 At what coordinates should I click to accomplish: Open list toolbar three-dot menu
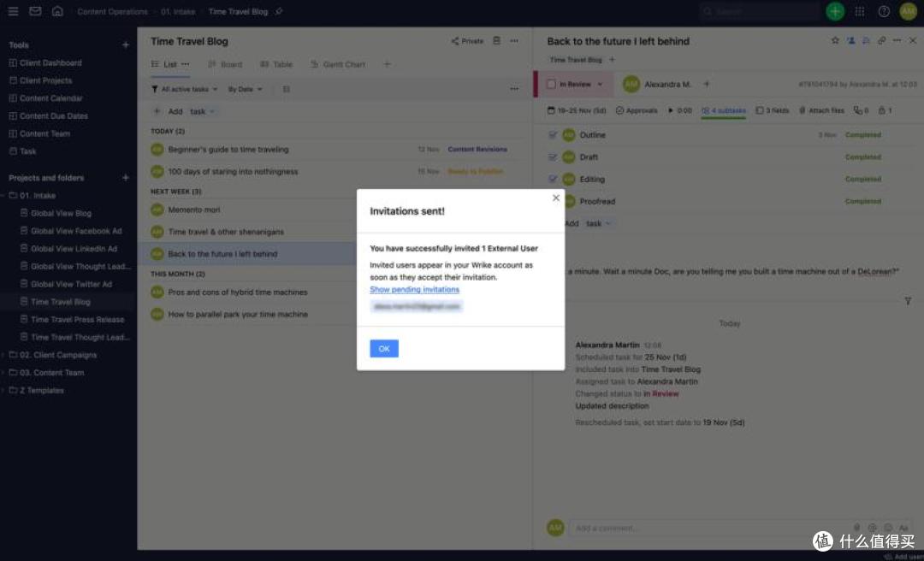click(514, 89)
